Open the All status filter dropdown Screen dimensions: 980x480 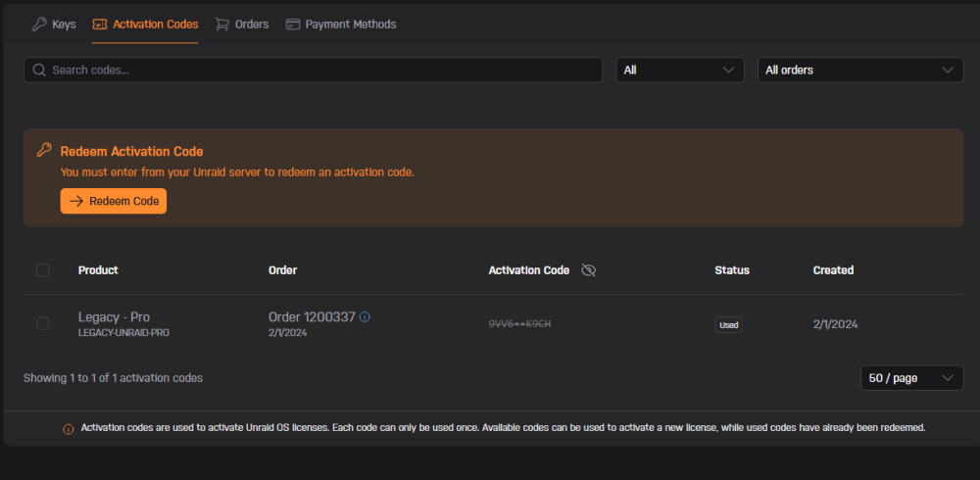[x=680, y=70]
